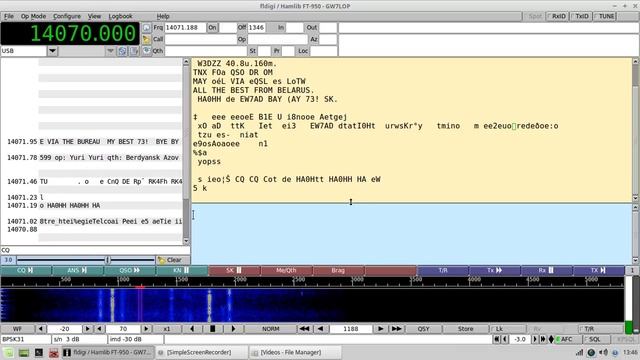Click the CQ macro button
The image size is (640, 360).
click(26, 270)
